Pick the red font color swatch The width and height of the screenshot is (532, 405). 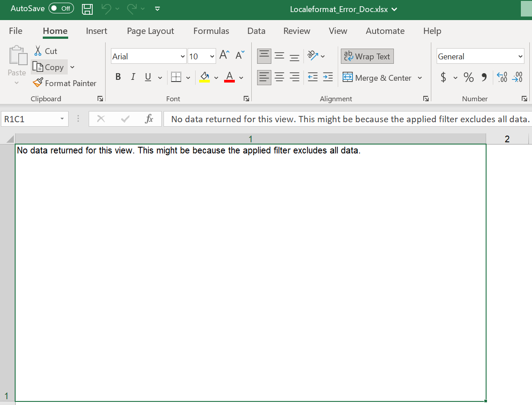(229, 81)
